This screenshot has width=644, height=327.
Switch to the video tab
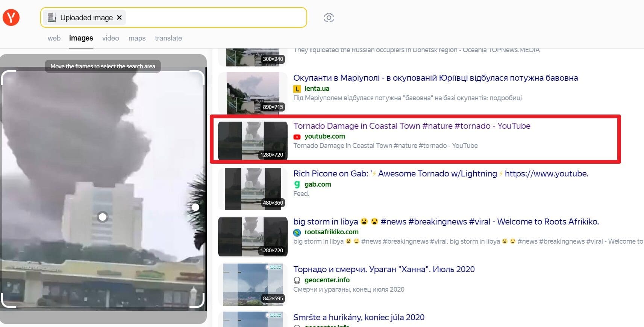111,38
